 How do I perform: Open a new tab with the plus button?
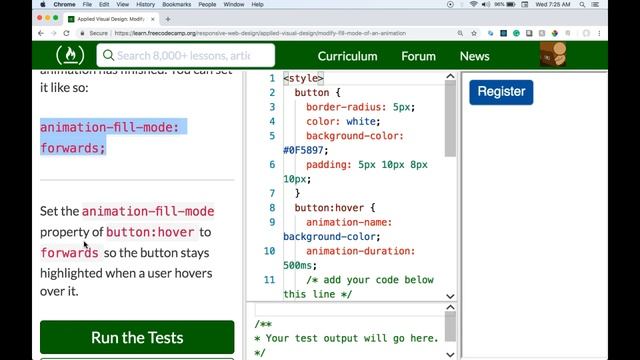click(x=168, y=19)
